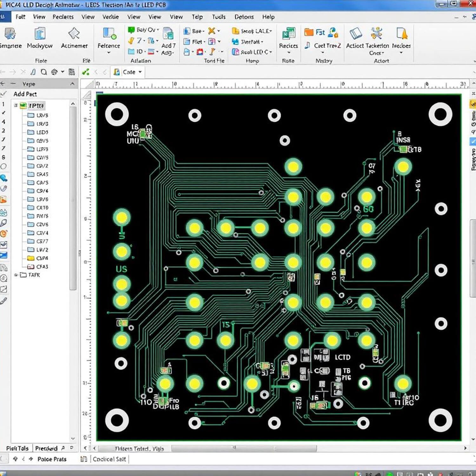This screenshot has height=476, width=476.
Task: Click the Add Pact label in left panel
Action: (x=25, y=94)
